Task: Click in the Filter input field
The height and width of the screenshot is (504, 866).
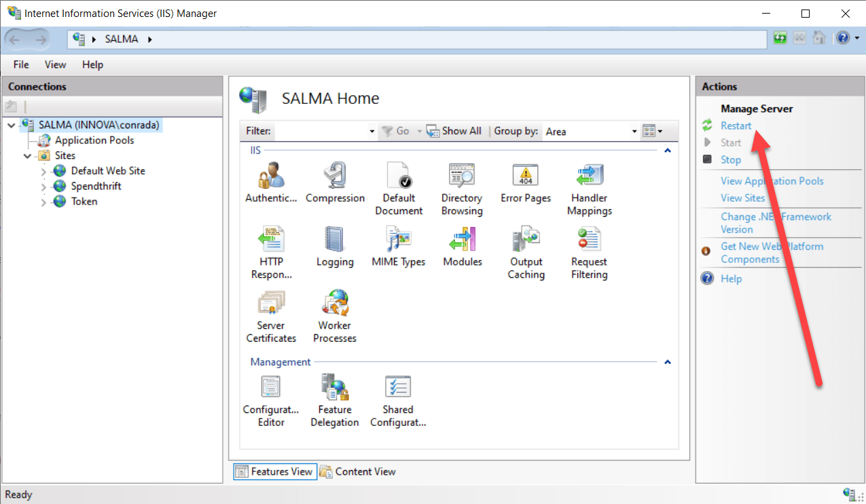Action: tap(321, 131)
